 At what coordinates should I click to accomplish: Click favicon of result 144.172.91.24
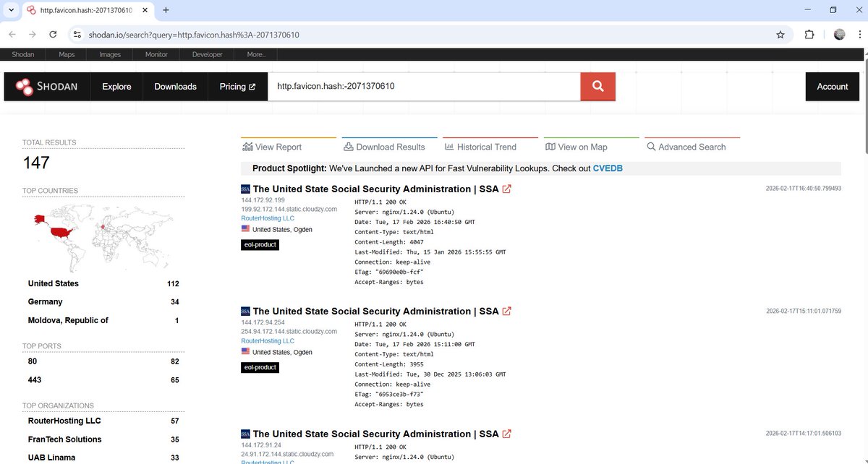click(x=245, y=434)
